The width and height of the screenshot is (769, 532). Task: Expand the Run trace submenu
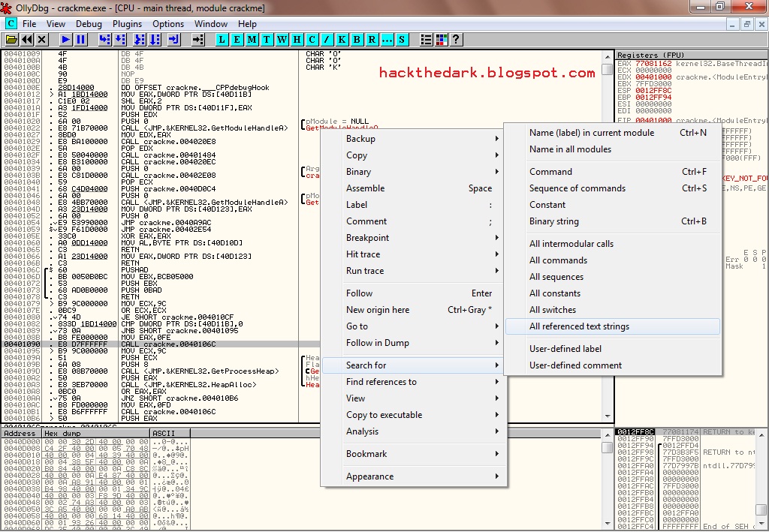click(414, 271)
